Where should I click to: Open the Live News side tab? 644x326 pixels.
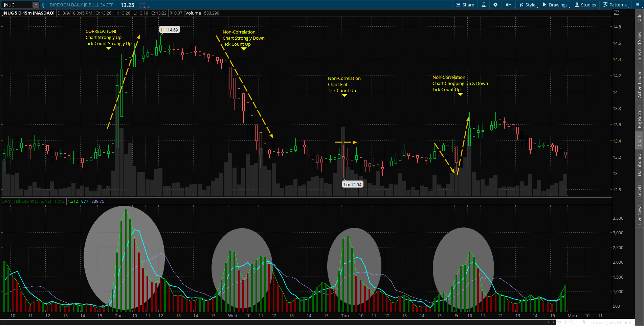pyautogui.click(x=639, y=214)
